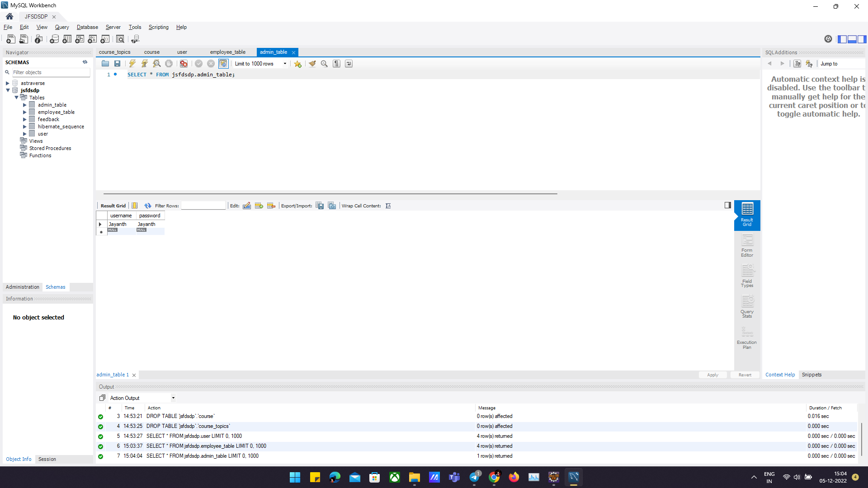Toggle display of invisible characters
The width and height of the screenshot is (868, 488).
pyautogui.click(x=336, y=64)
